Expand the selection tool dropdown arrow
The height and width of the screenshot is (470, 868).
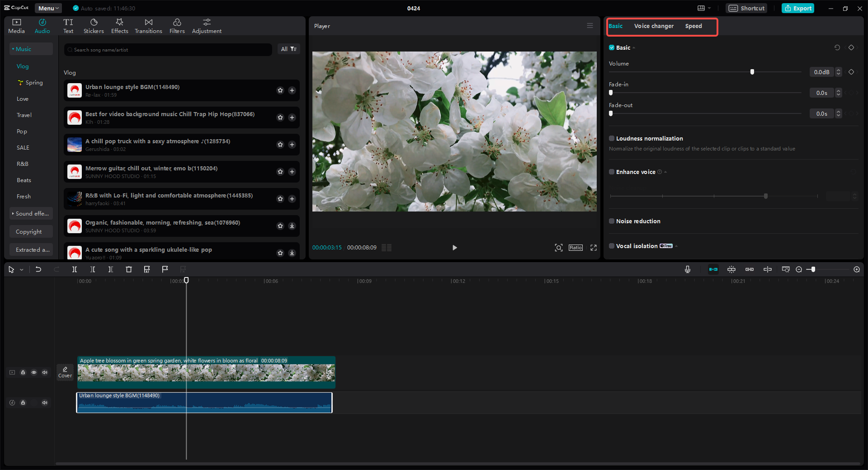coord(22,270)
